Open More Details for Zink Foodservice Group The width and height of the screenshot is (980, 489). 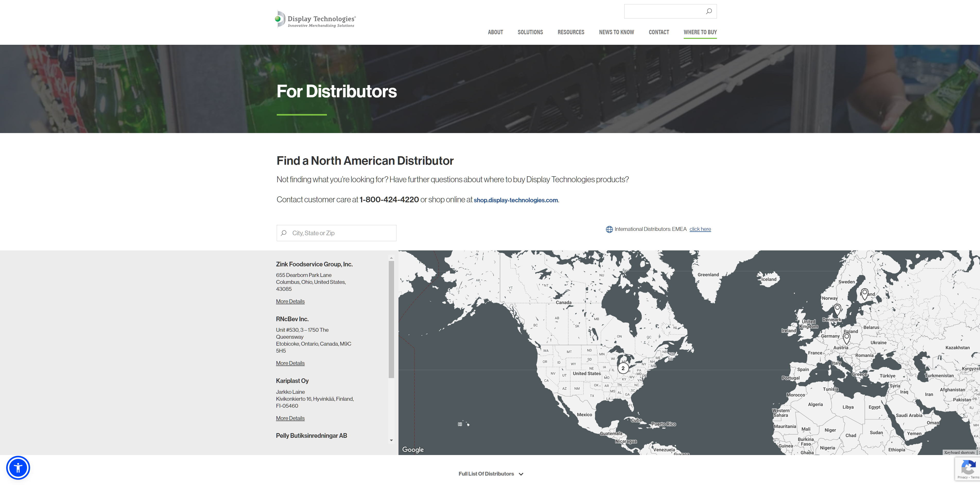tap(290, 302)
